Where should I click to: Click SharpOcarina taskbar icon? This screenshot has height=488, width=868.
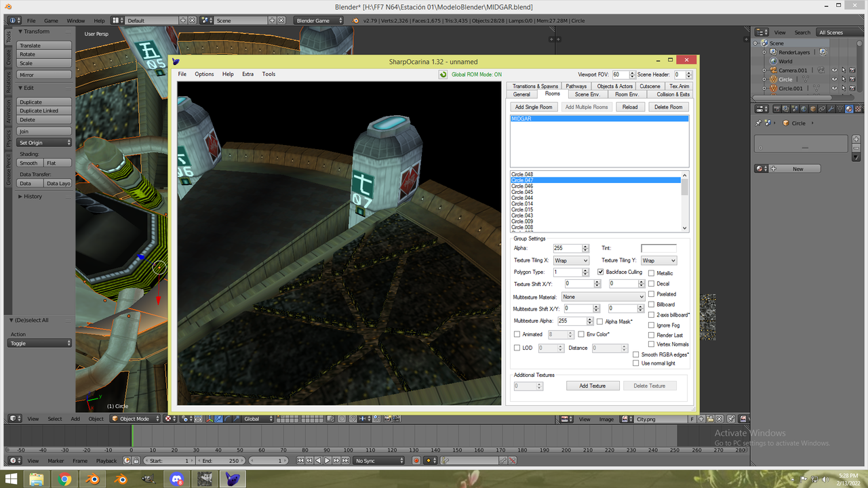tap(234, 479)
